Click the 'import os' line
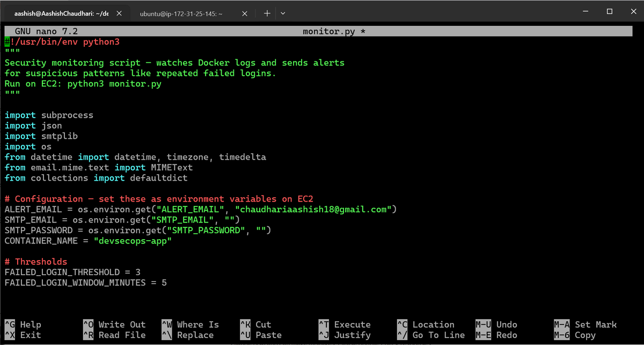 click(x=28, y=147)
